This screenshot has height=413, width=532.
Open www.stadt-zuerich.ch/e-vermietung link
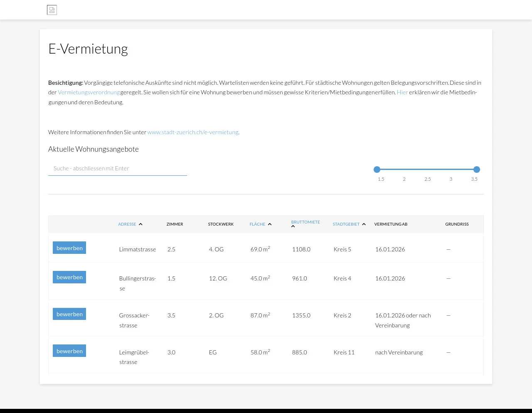(x=193, y=132)
